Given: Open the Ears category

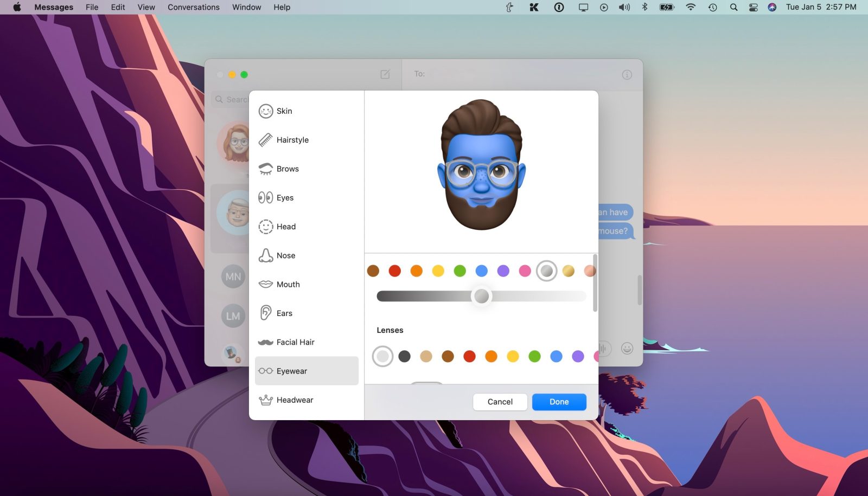Looking at the screenshot, I should 284,313.
